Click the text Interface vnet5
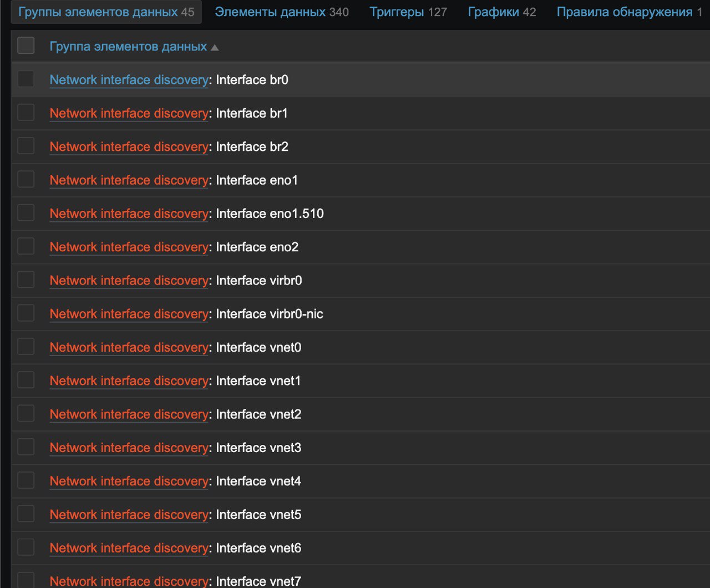Image resolution: width=710 pixels, height=588 pixels. pos(258,515)
